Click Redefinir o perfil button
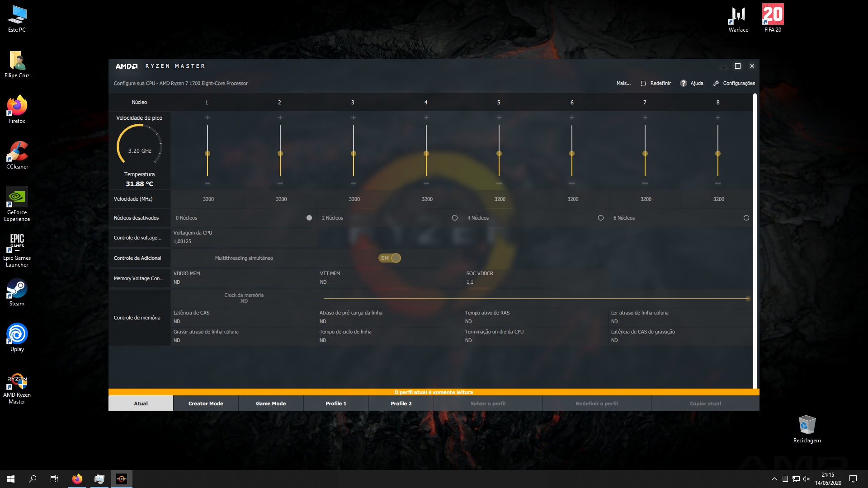868x488 pixels. tap(597, 404)
